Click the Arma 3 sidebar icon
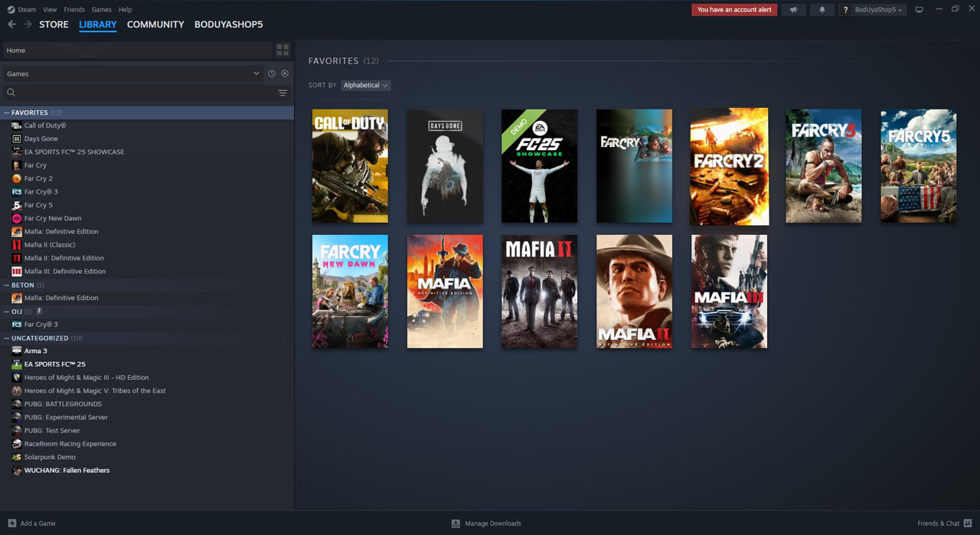Screen dimensions: 980x535 [x=17, y=351]
